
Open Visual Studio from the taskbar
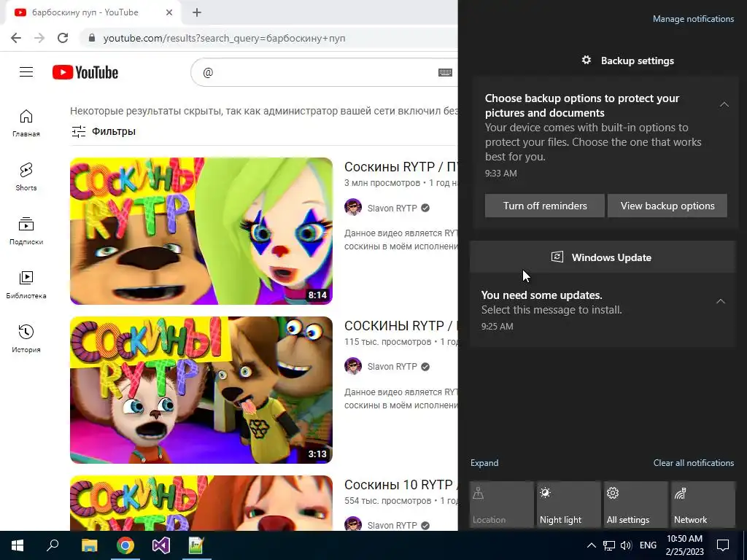point(161,545)
